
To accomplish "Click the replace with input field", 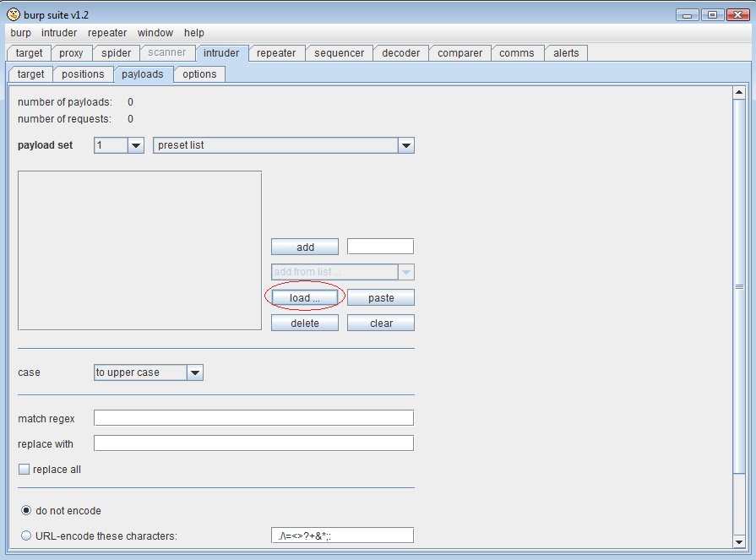I will click(x=253, y=443).
